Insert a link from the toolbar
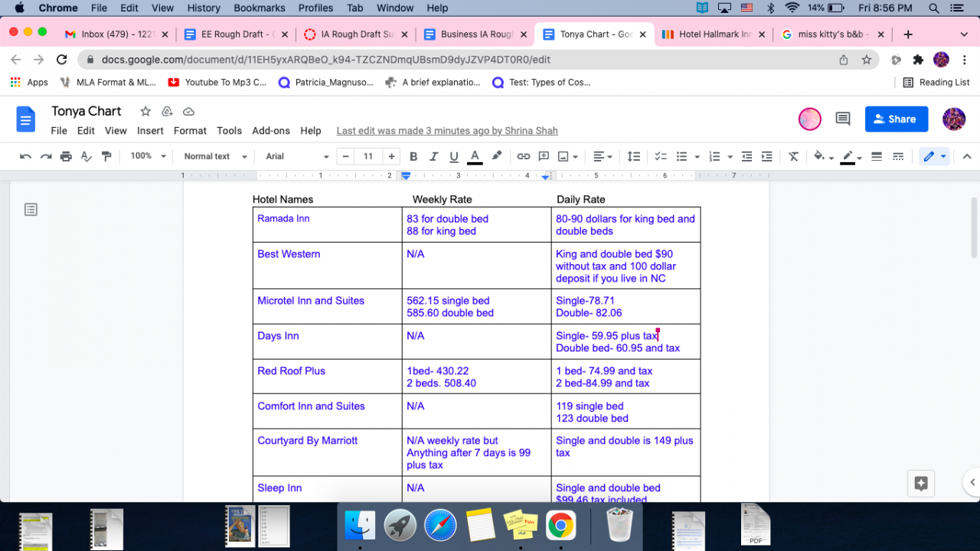Screen dimensions: 980x551 (524, 156)
